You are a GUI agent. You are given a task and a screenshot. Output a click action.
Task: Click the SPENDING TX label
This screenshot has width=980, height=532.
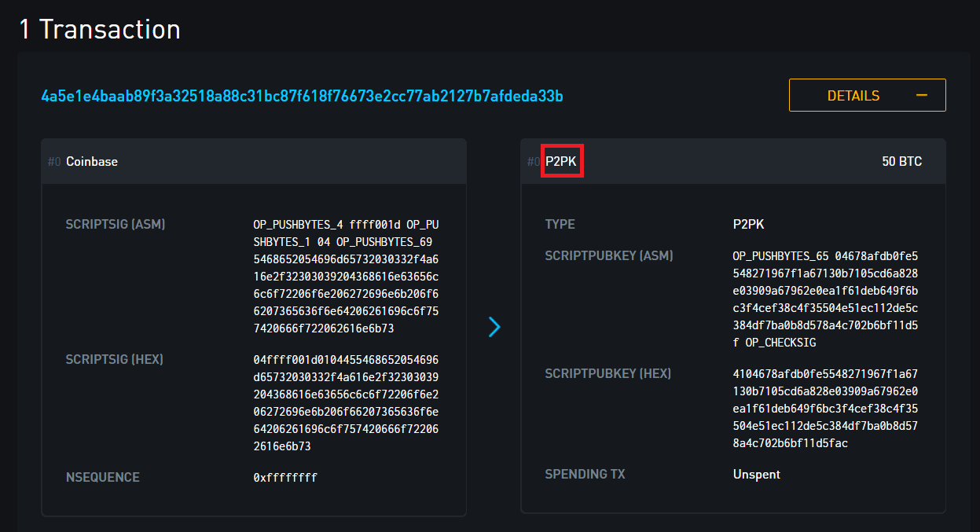585,474
